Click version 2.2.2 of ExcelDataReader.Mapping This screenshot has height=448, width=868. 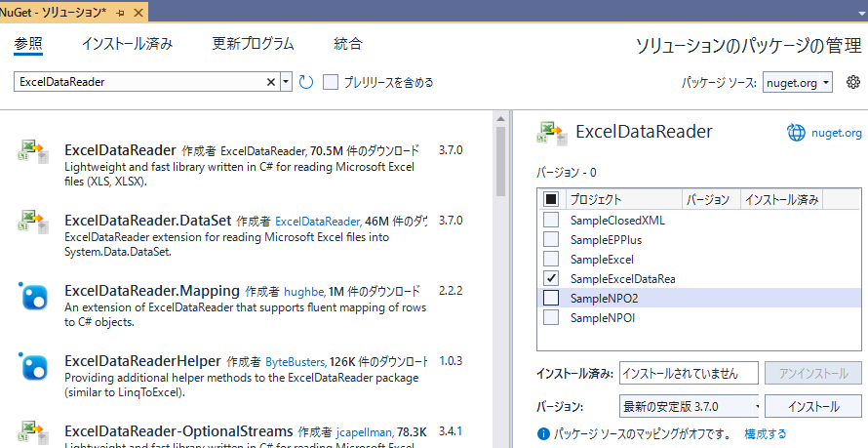coord(451,291)
